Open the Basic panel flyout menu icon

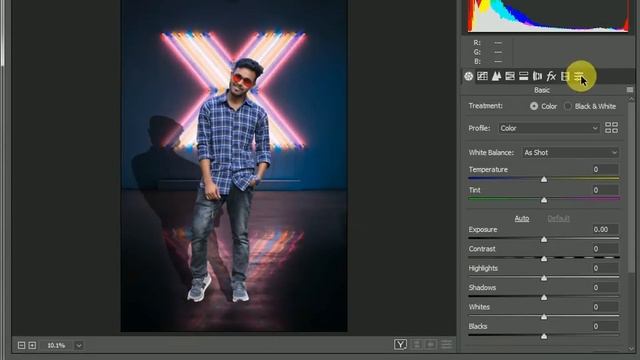click(630, 90)
